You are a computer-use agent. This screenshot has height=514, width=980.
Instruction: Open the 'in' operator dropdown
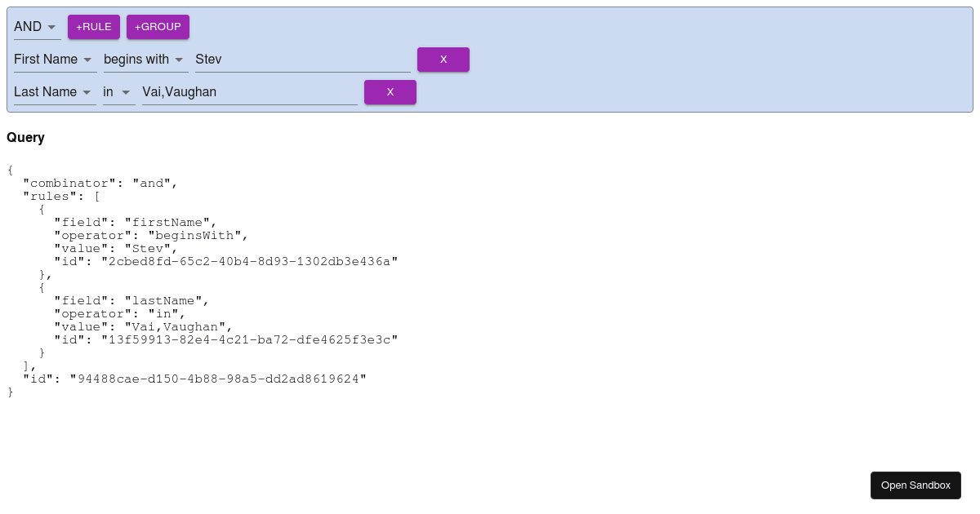(x=114, y=91)
